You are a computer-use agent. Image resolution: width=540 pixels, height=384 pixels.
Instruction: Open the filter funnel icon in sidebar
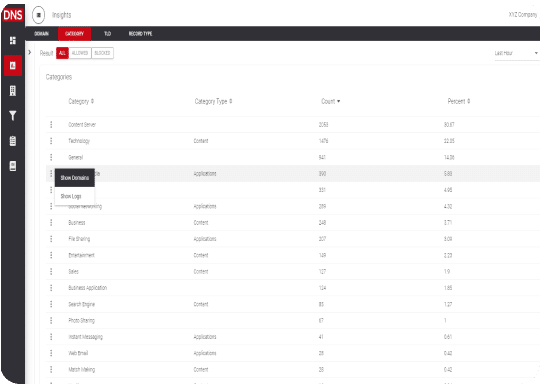pyautogui.click(x=13, y=116)
